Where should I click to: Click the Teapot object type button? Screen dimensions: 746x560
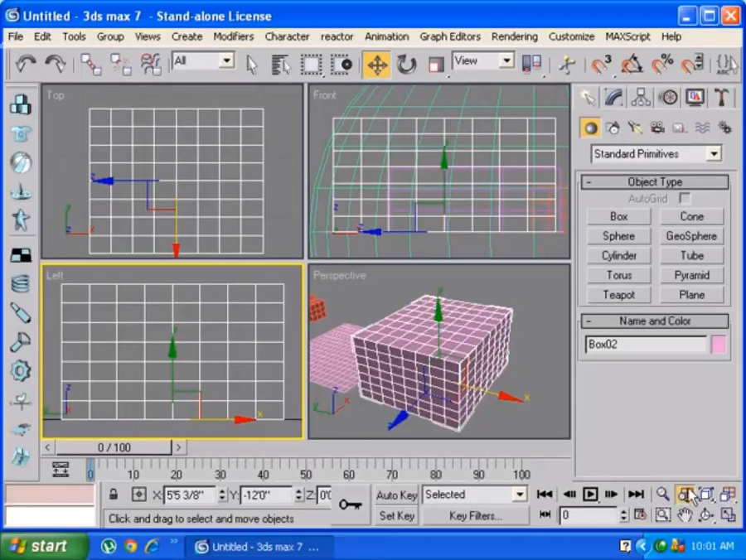[618, 295]
